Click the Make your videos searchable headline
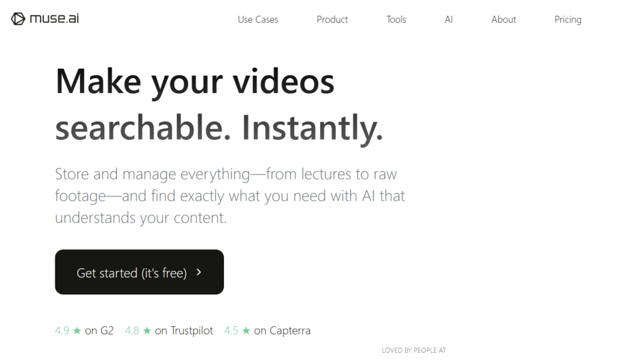This screenshot has height=364, width=644. (x=219, y=105)
